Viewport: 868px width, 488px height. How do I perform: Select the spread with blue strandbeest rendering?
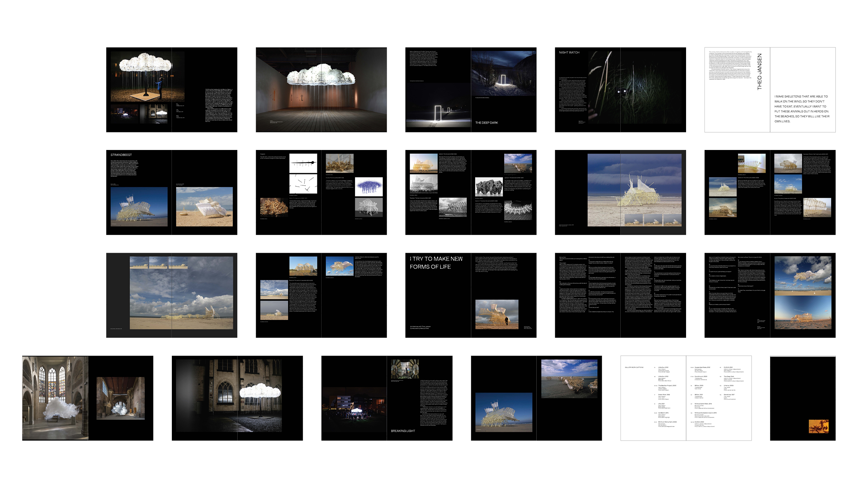321,192
